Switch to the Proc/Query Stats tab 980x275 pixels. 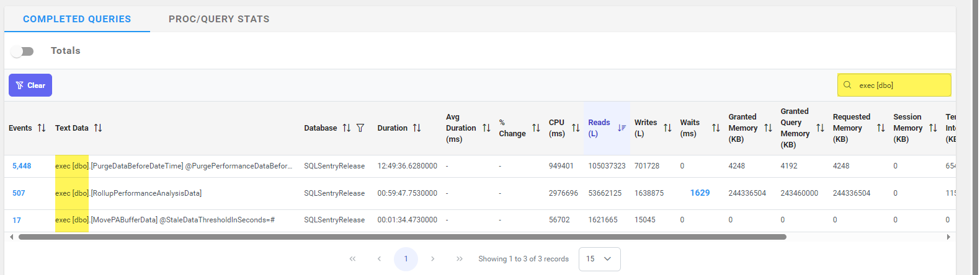(x=219, y=19)
